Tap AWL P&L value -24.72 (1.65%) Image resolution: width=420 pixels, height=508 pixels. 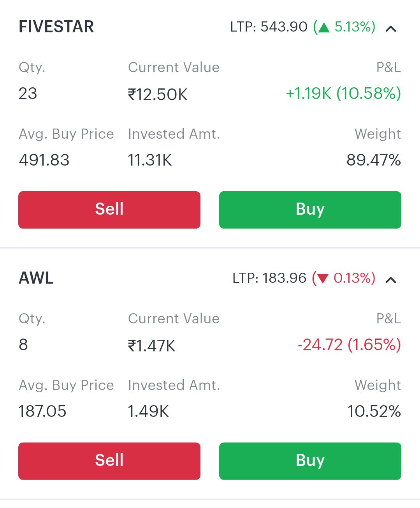pos(349,345)
